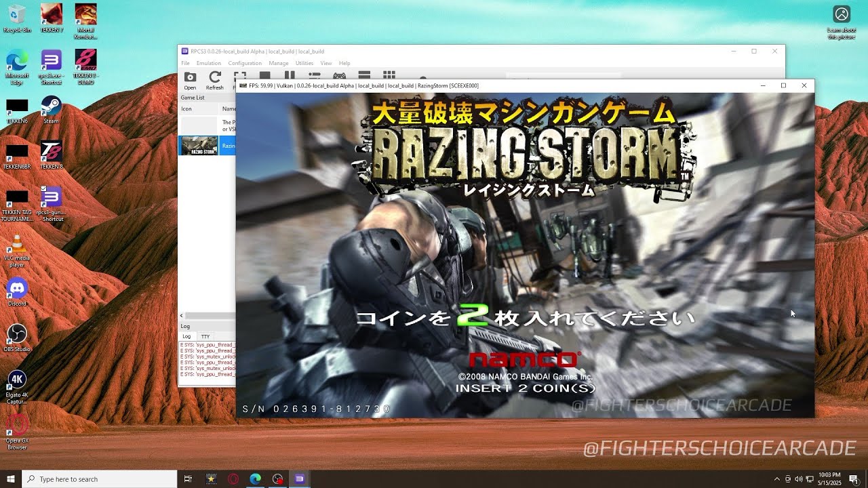
Task: Select the TEKKEN TAG TOURNAMENT desktop shortcut
Action: [x=17, y=205]
